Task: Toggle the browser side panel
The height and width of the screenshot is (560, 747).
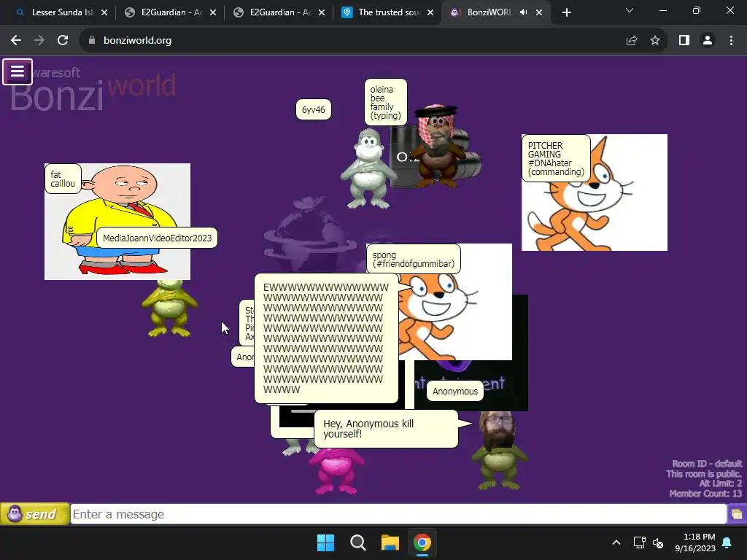Action: tap(684, 41)
